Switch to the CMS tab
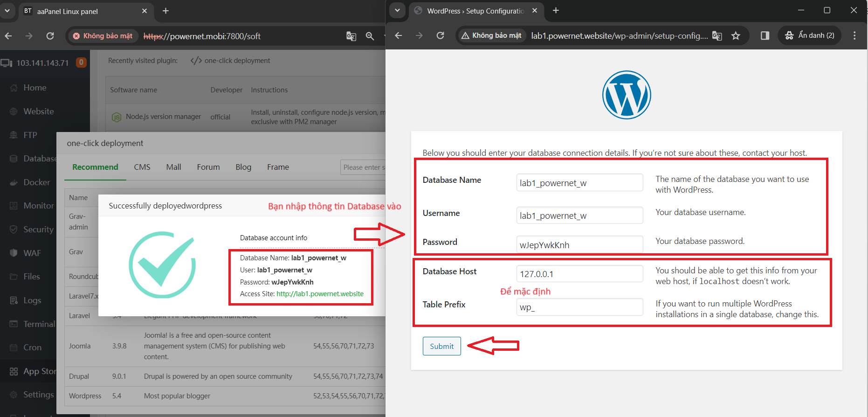The image size is (868, 417). pyautogui.click(x=142, y=167)
